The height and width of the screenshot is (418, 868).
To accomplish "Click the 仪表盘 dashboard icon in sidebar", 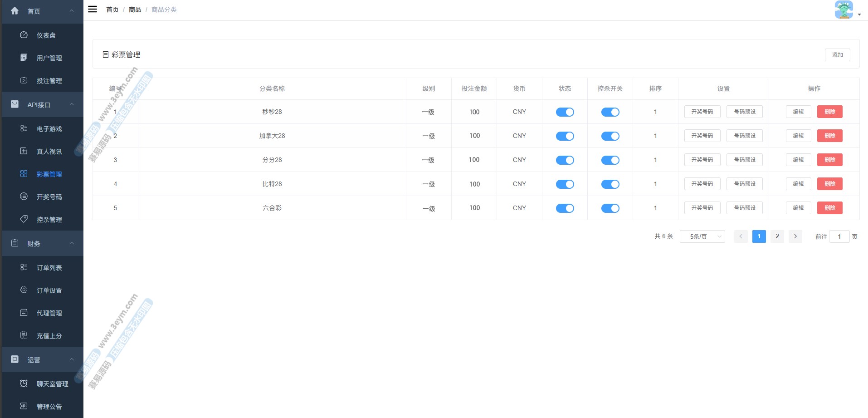I will pyautogui.click(x=24, y=35).
